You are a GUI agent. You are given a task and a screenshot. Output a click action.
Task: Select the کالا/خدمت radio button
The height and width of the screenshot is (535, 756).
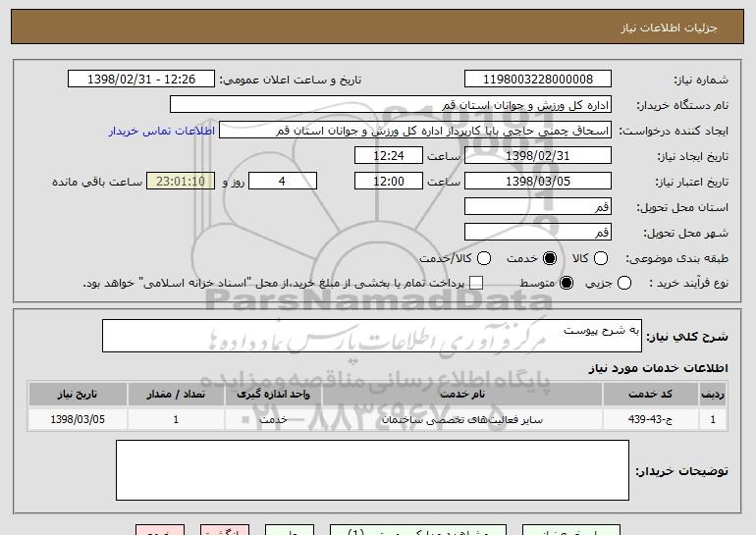click(484, 258)
